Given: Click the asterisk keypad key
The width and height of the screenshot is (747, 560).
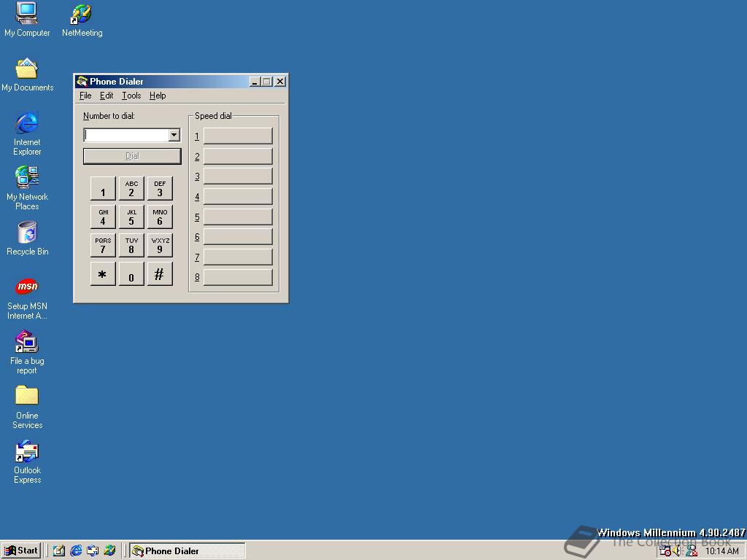Looking at the screenshot, I should (x=103, y=274).
